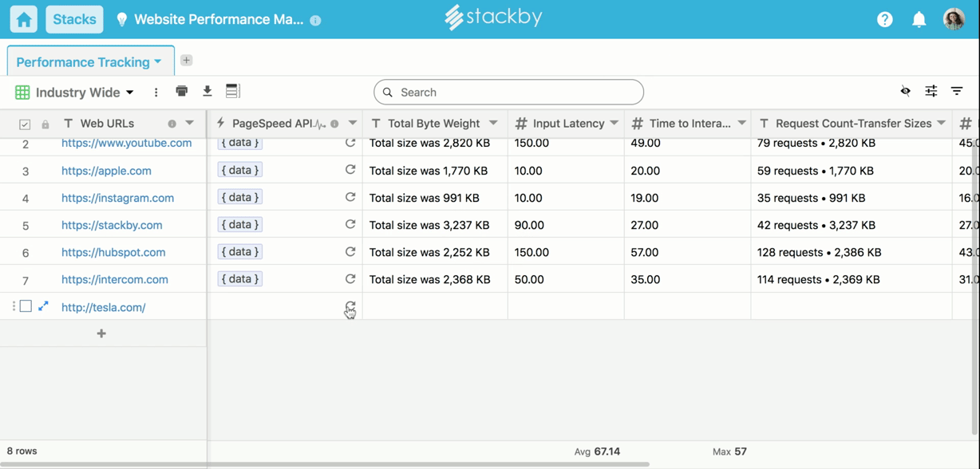Click the home icon button
Viewport: 980px width, 469px height.
24,20
